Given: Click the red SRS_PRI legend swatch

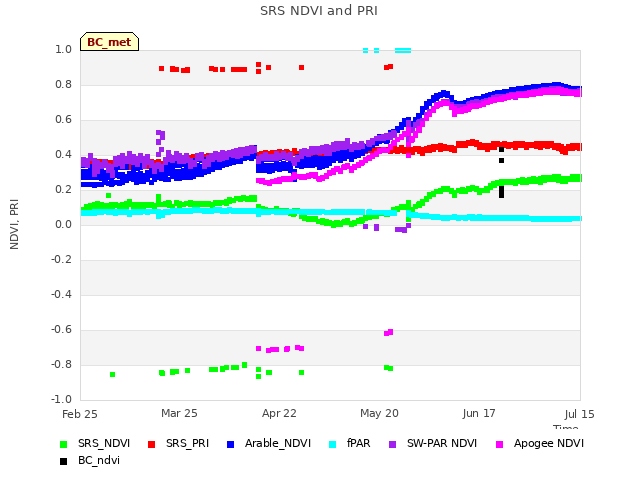Looking at the screenshot, I should click(x=151, y=444).
